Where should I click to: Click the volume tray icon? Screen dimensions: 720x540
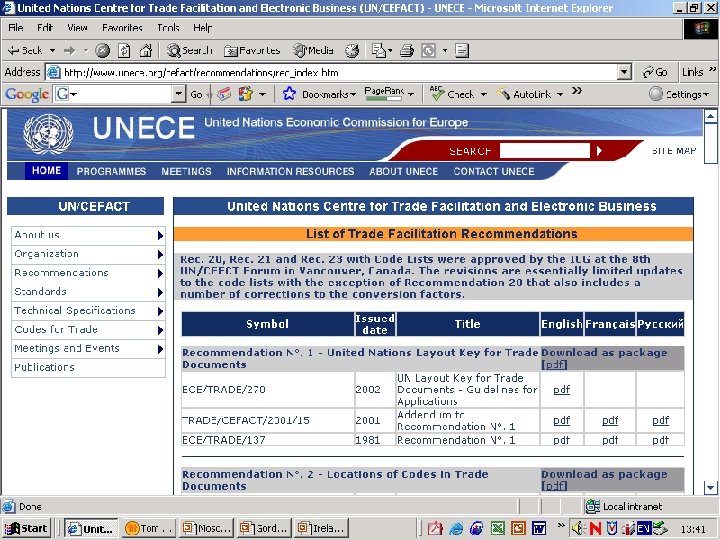[x=578, y=529]
